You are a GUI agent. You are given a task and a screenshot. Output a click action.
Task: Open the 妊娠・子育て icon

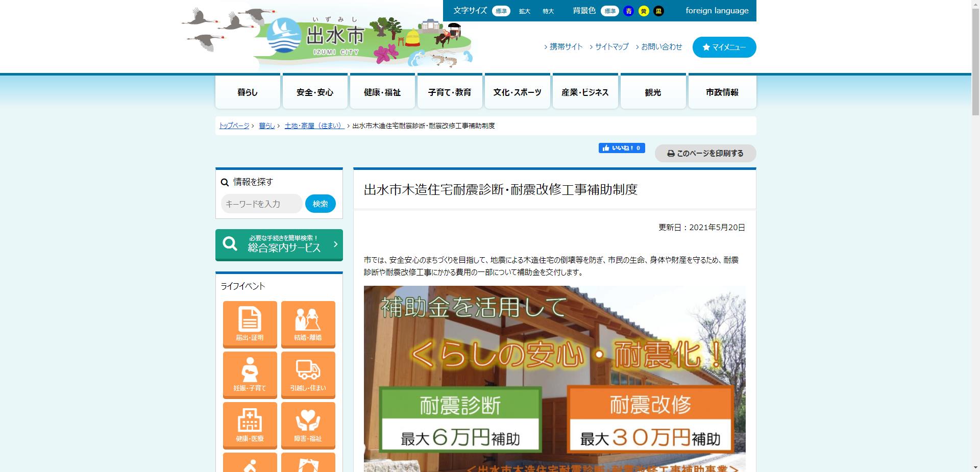[x=250, y=375]
